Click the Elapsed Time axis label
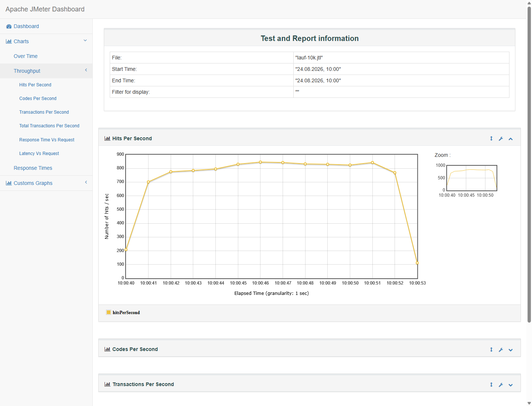 click(x=272, y=293)
